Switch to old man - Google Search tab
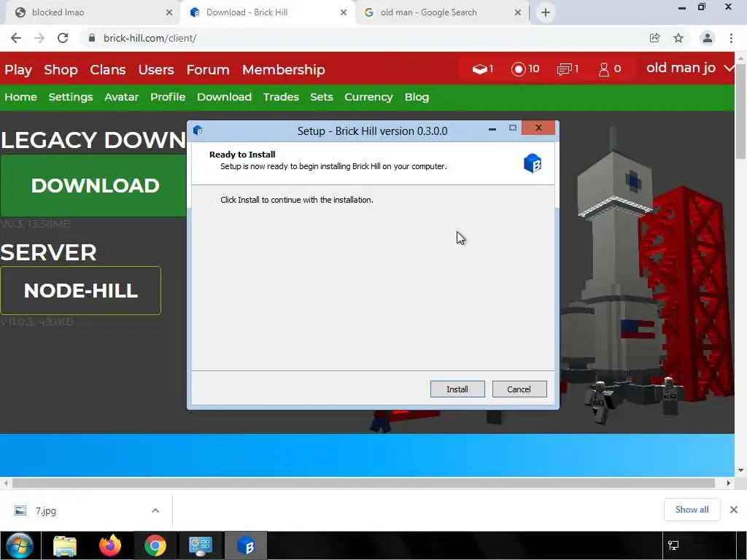 click(x=441, y=12)
